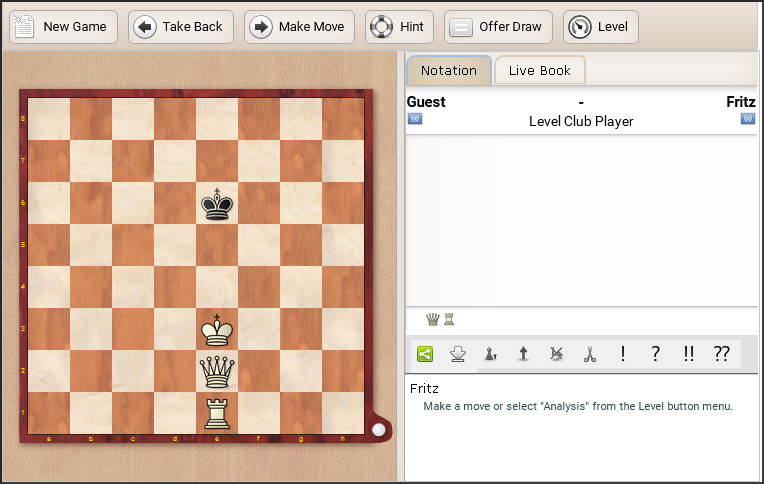
Task: Request a Hint
Action: [399, 27]
